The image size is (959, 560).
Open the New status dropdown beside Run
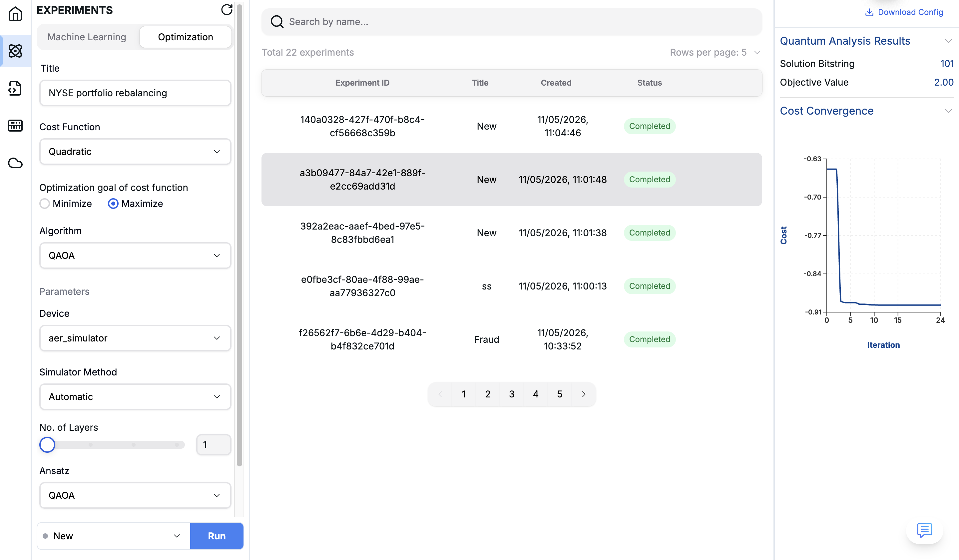coord(113,536)
